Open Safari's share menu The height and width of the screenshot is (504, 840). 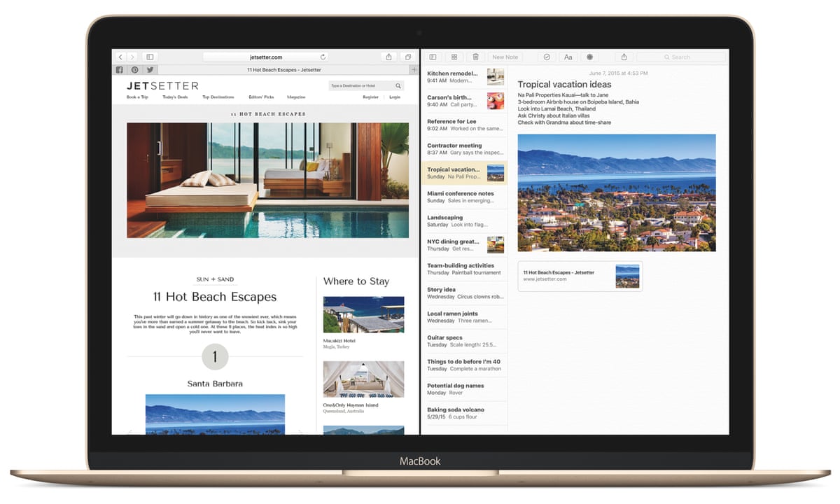pyautogui.click(x=388, y=57)
